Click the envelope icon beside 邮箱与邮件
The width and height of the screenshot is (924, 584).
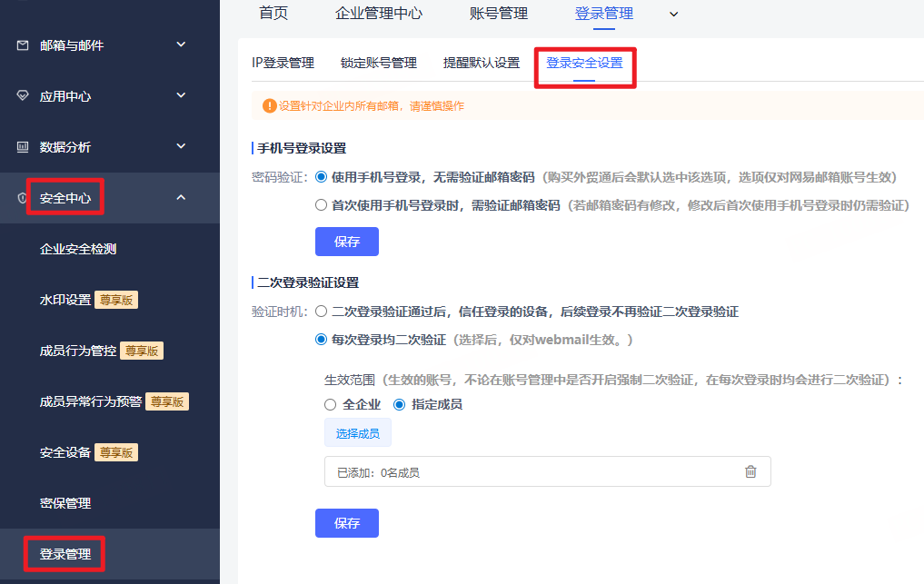pyautogui.click(x=23, y=45)
